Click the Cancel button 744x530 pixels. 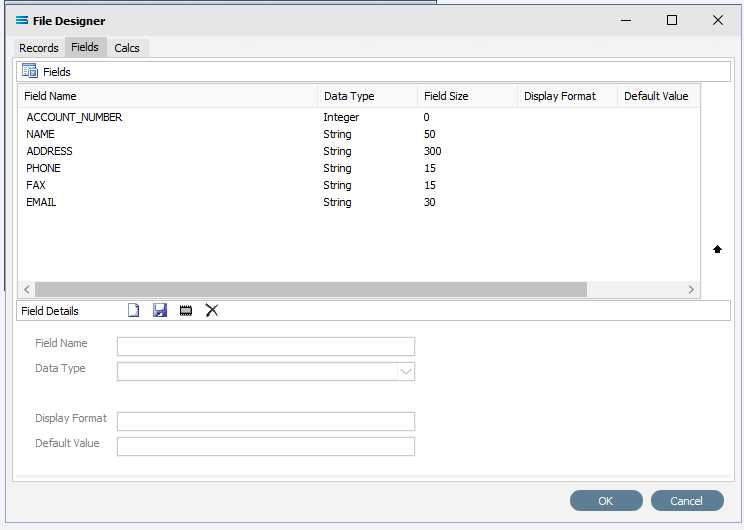point(687,501)
